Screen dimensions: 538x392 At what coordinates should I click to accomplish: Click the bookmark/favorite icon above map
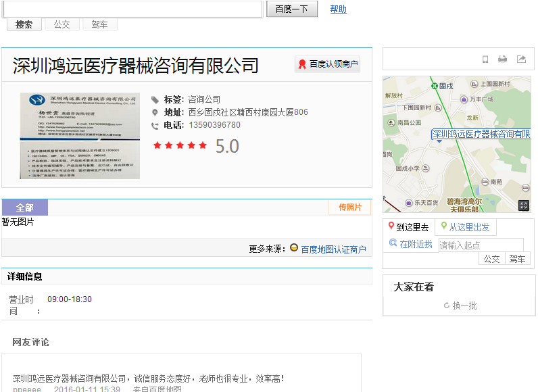pos(485,59)
